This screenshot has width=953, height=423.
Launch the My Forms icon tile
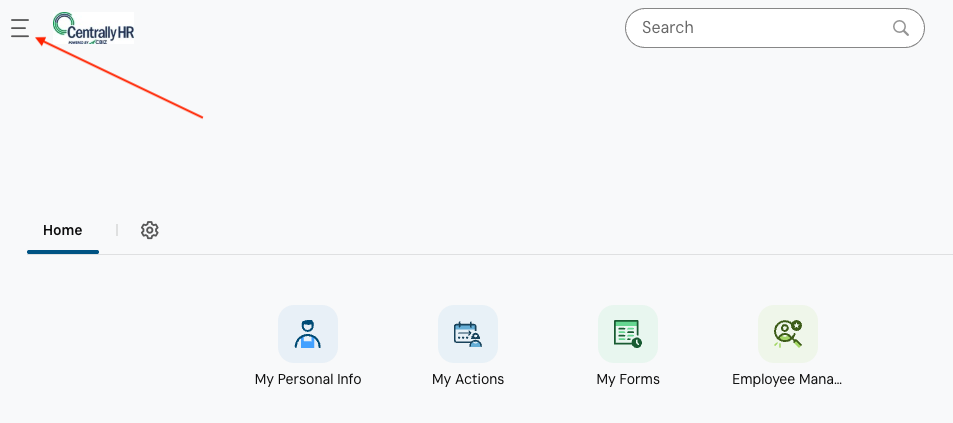(628, 334)
